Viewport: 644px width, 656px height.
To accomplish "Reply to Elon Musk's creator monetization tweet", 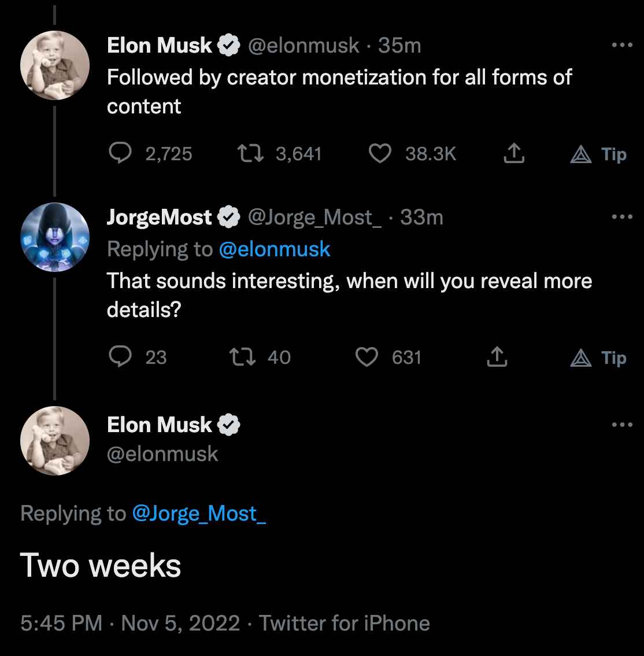I will coord(120,154).
